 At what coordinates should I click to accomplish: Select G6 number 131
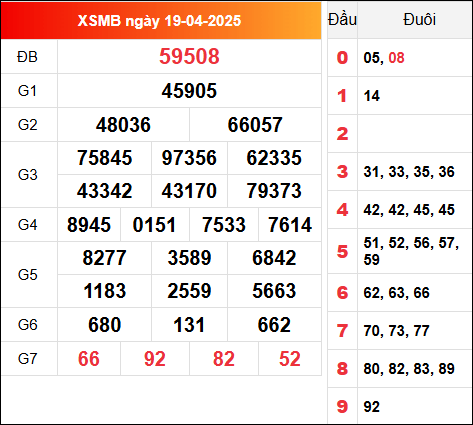pos(189,325)
